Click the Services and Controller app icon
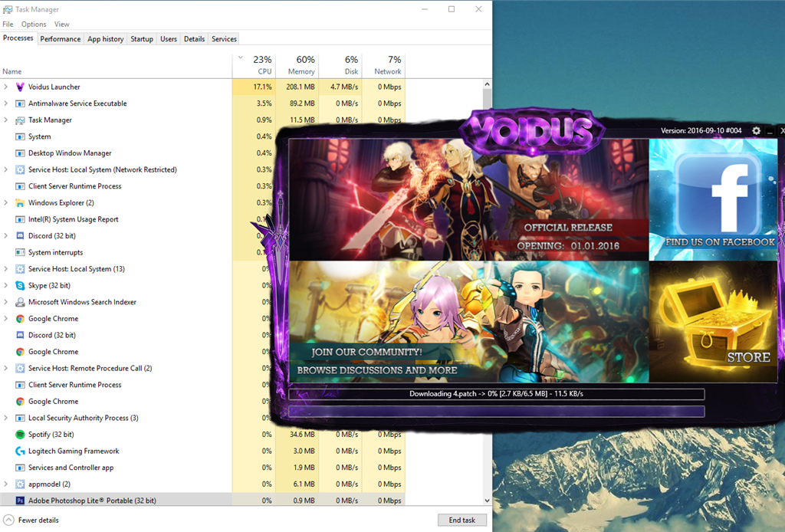The image size is (785, 532). (20, 468)
